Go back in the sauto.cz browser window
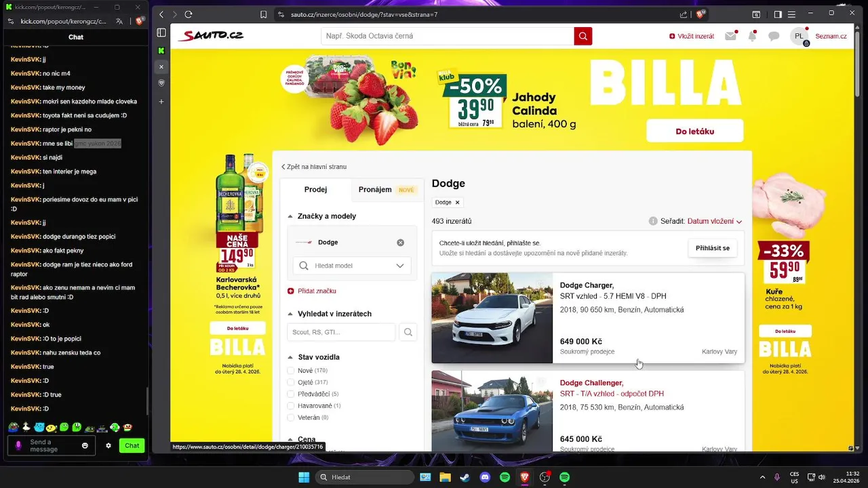 [161, 14]
